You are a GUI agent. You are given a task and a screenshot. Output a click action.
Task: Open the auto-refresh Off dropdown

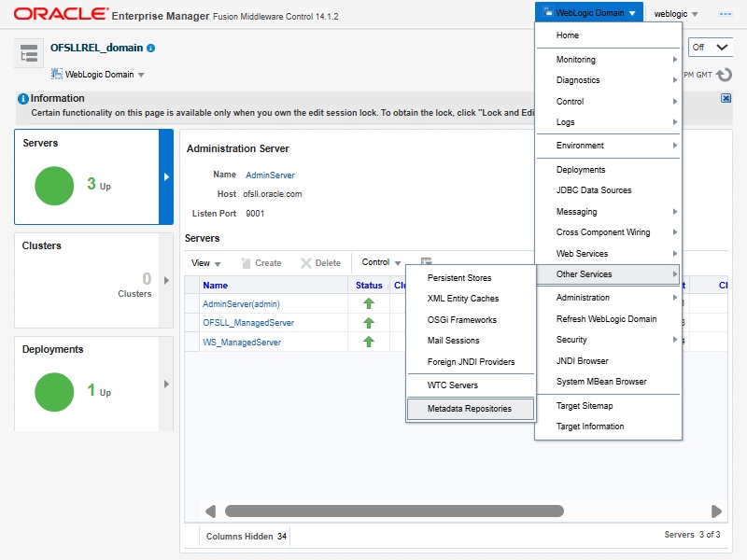710,47
